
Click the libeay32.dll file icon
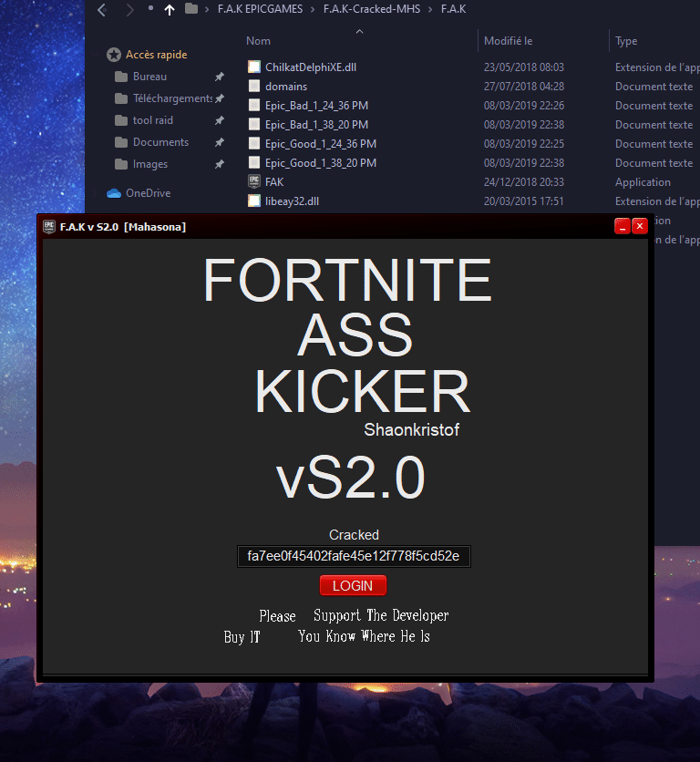[x=254, y=201]
